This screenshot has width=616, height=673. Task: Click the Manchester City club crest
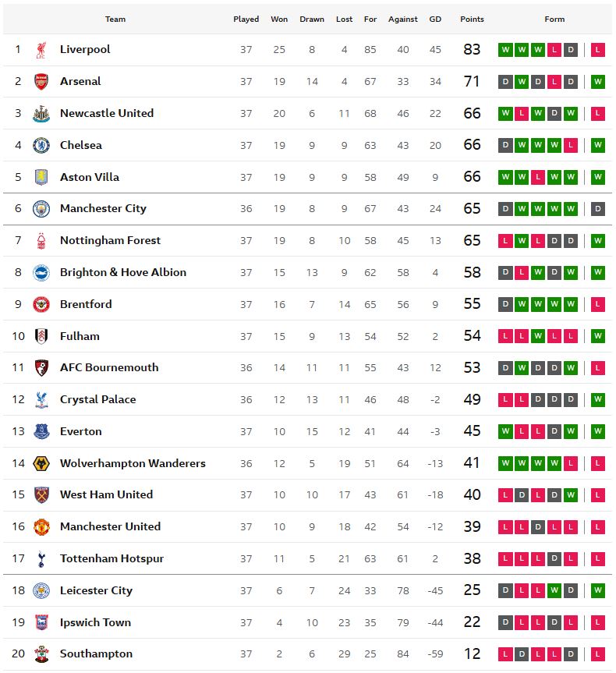click(41, 209)
